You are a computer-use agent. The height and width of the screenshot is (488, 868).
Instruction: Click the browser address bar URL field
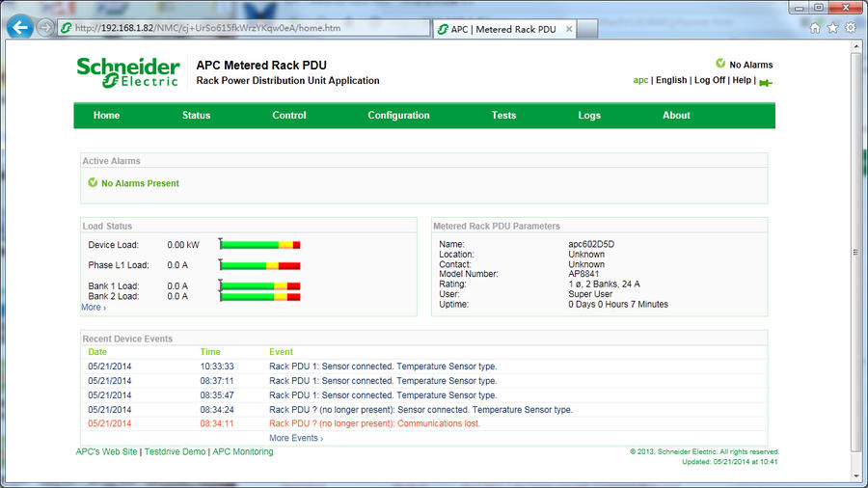point(241,28)
